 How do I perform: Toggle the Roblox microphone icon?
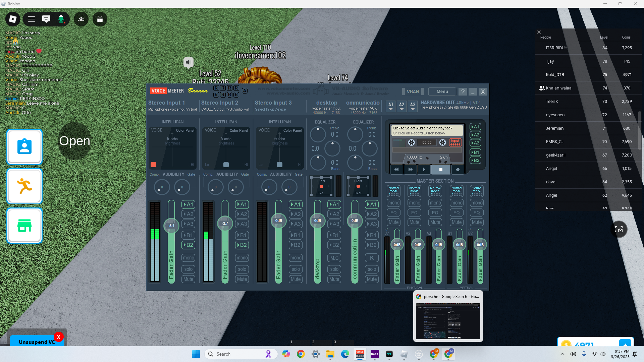(x=61, y=19)
